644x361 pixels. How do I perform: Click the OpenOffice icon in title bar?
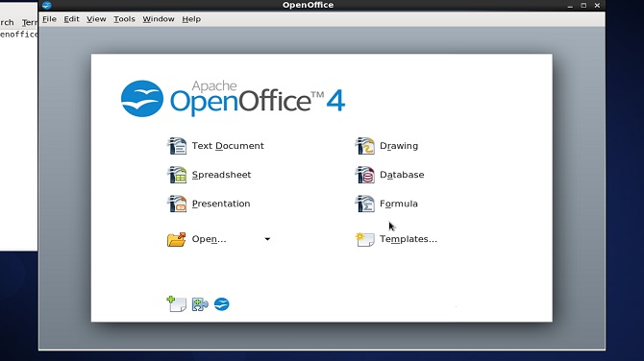pos(47,5)
